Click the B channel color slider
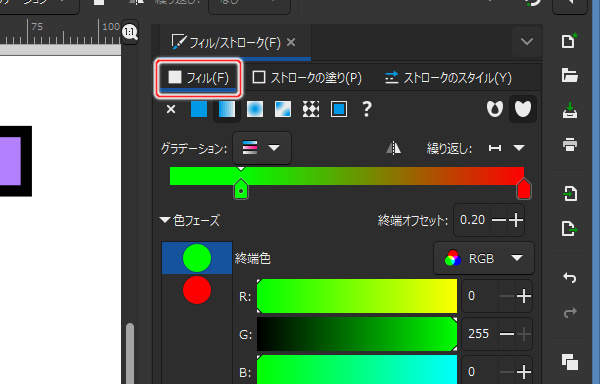 pos(357,369)
